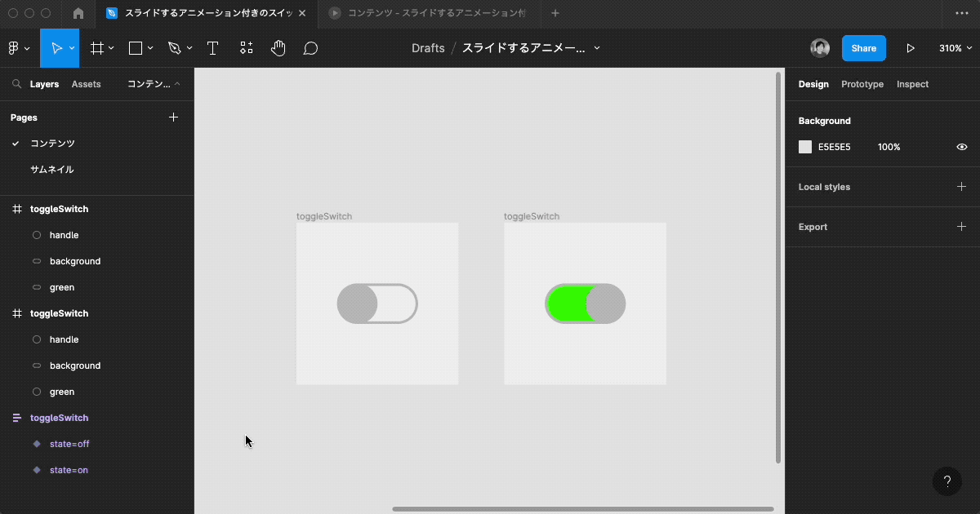Image resolution: width=980 pixels, height=514 pixels.
Task: Select the Hand tool
Action: (x=278, y=48)
